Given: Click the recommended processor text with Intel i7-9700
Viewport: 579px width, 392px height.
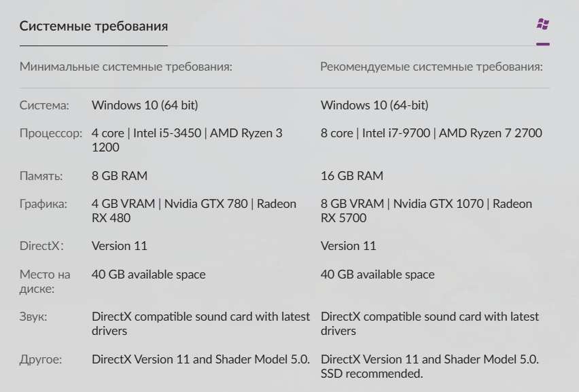Looking at the screenshot, I should coord(431,133).
